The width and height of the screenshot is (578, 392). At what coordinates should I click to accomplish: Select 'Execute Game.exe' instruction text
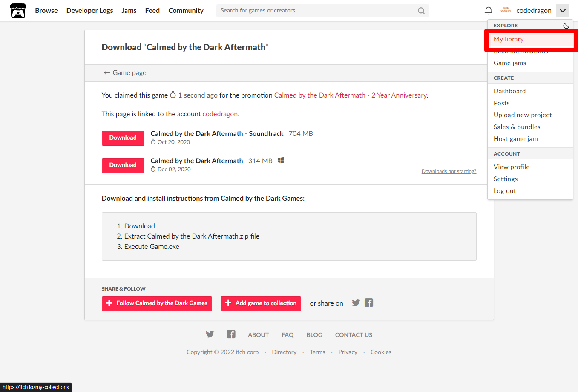(152, 247)
